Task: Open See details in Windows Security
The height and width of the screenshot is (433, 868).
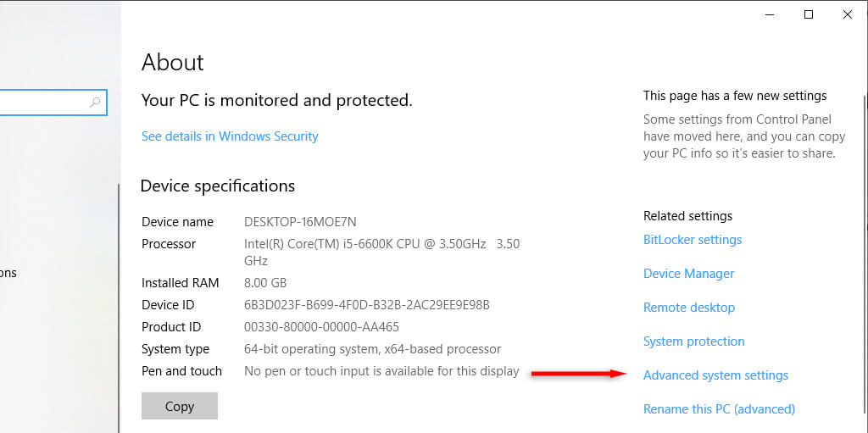Action: [230, 136]
